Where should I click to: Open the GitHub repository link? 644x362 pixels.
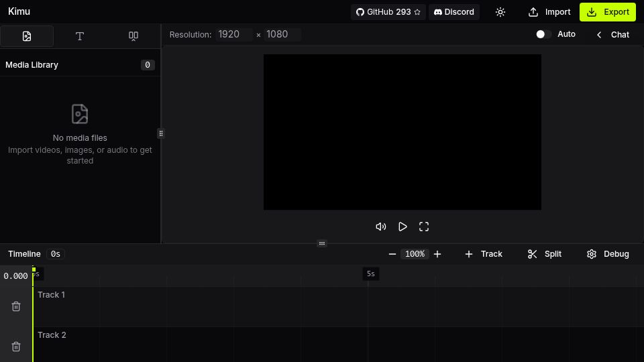388,12
